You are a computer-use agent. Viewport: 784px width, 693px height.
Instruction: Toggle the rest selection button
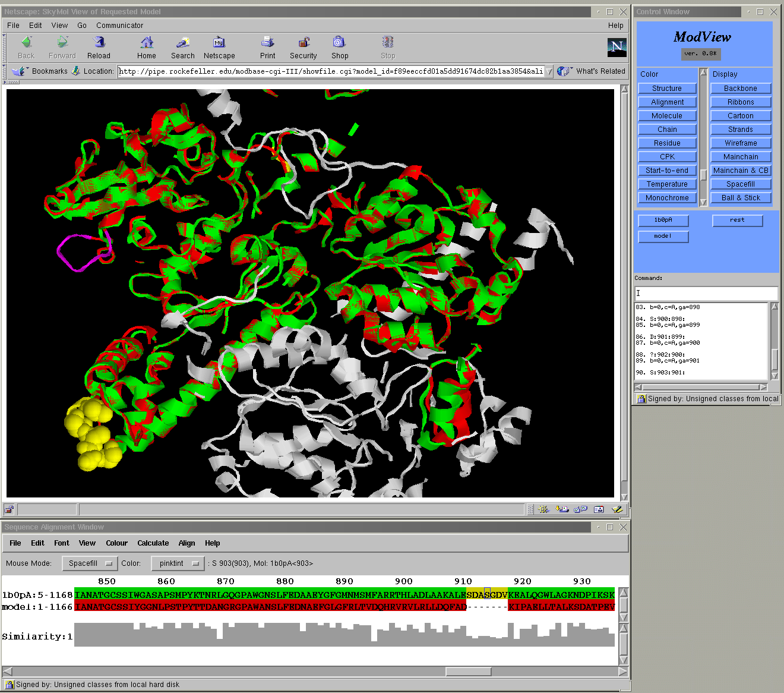click(737, 220)
